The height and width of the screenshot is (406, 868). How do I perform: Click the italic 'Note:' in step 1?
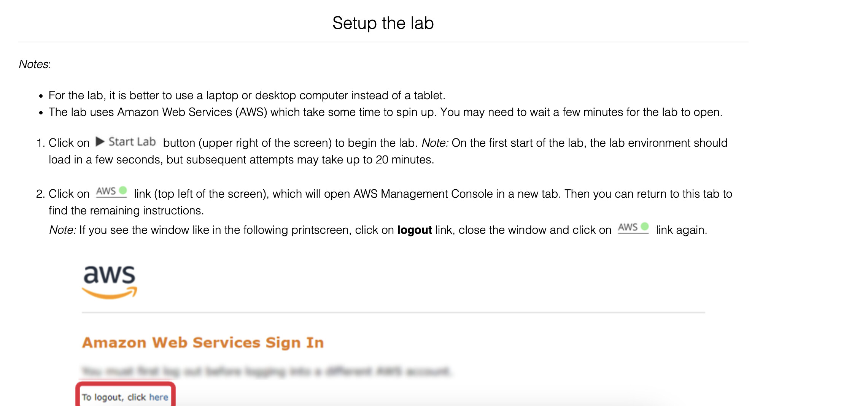click(435, 143)
